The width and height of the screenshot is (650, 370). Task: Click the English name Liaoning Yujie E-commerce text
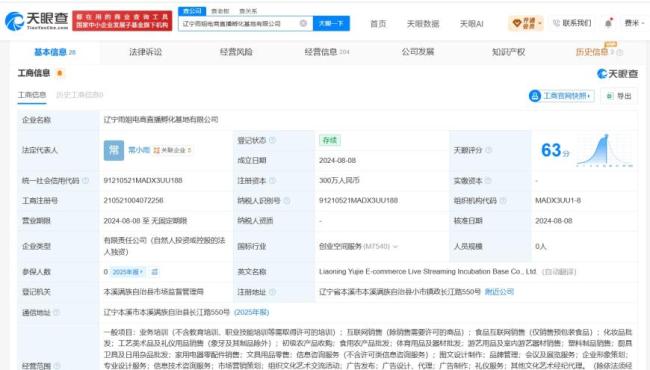pos(427,272)
